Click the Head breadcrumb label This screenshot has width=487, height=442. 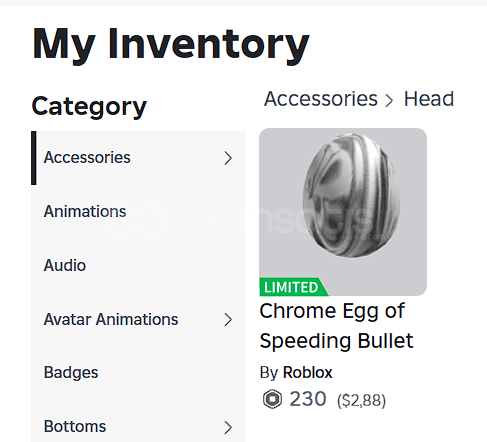click(429, 99)
